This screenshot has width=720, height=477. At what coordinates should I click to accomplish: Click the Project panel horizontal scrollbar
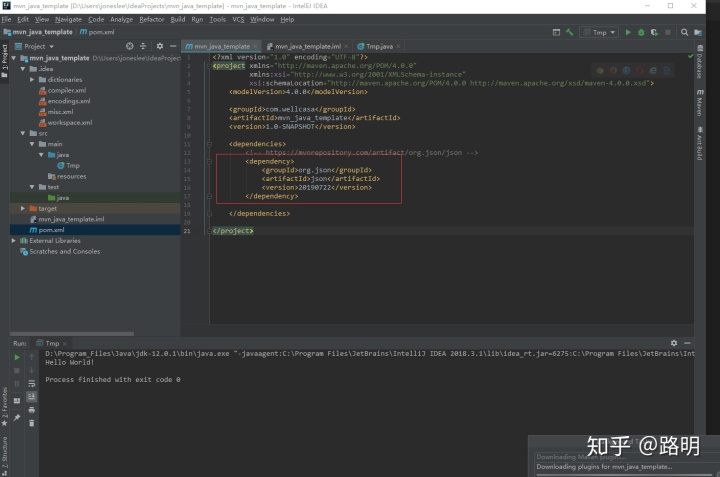(x=72, y=334)
